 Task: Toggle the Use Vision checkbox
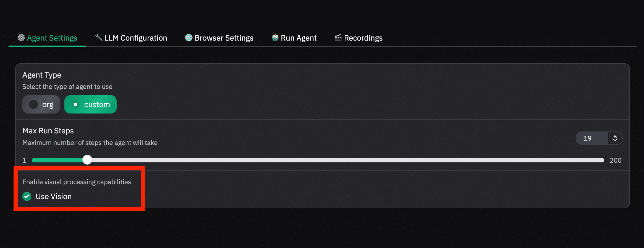pos(27,196)
